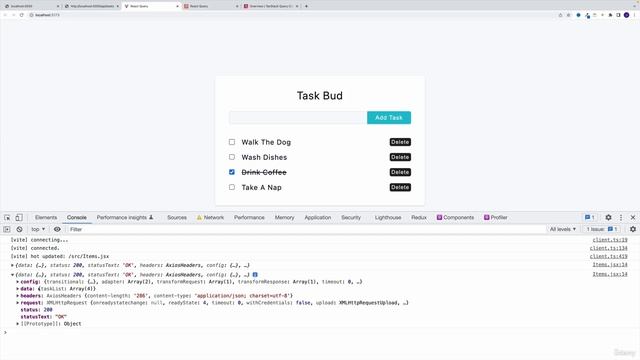Screen dimensions: 640x360
Task: Open the Network tab
Action: coord(210,218)
